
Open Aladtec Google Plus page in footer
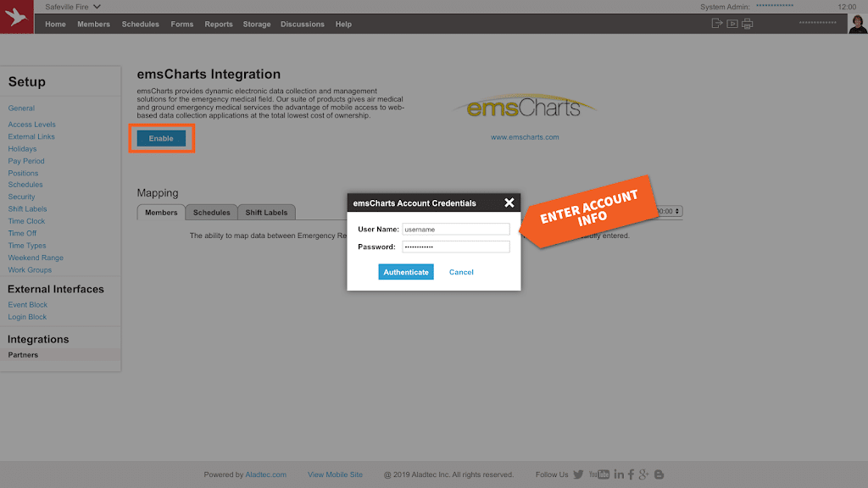point(644,474)
